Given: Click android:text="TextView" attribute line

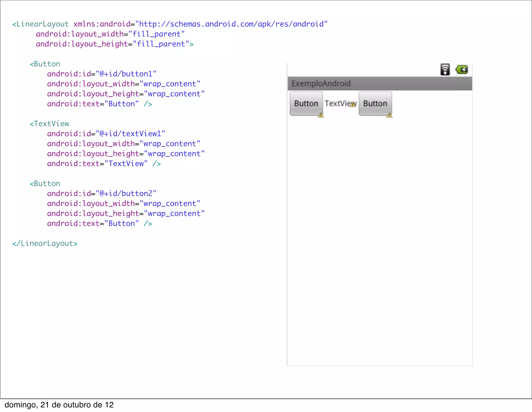Looking at the screenshot, I should point(104,164).
